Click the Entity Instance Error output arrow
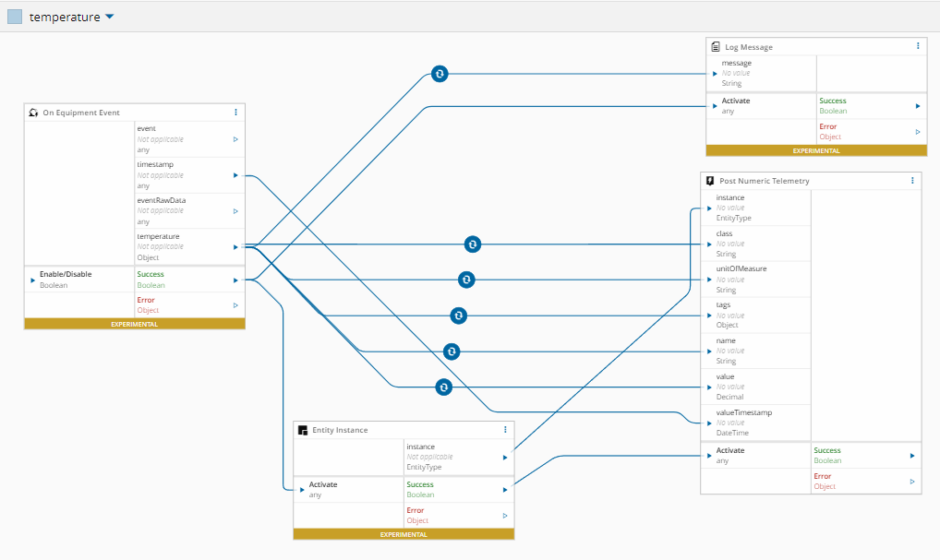Viewport: 940px width, 560px height. click(x=504, y=516)
